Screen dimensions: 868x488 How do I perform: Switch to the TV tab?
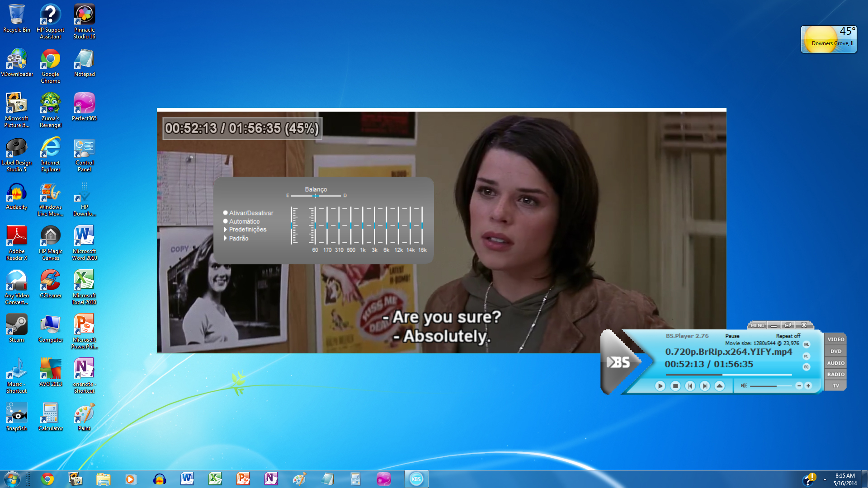[835, 385]
